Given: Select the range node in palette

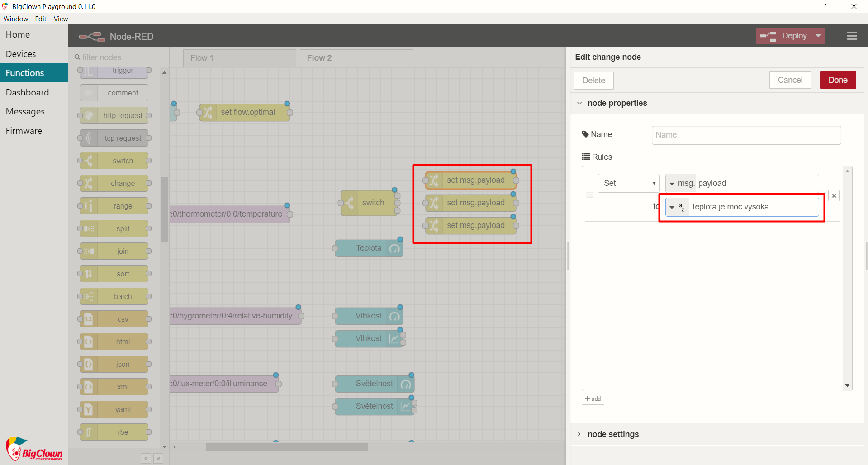Looking at the screenshot, I should tap(114, 206).
